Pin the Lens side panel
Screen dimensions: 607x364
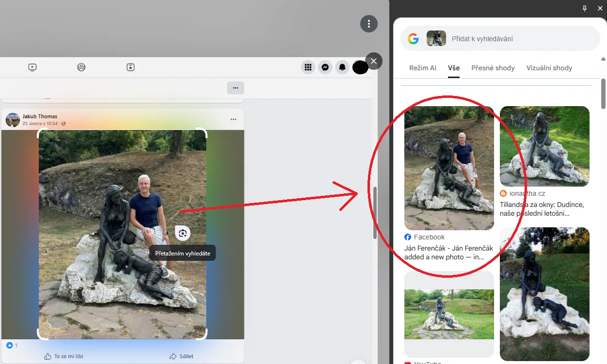[585, 8]
